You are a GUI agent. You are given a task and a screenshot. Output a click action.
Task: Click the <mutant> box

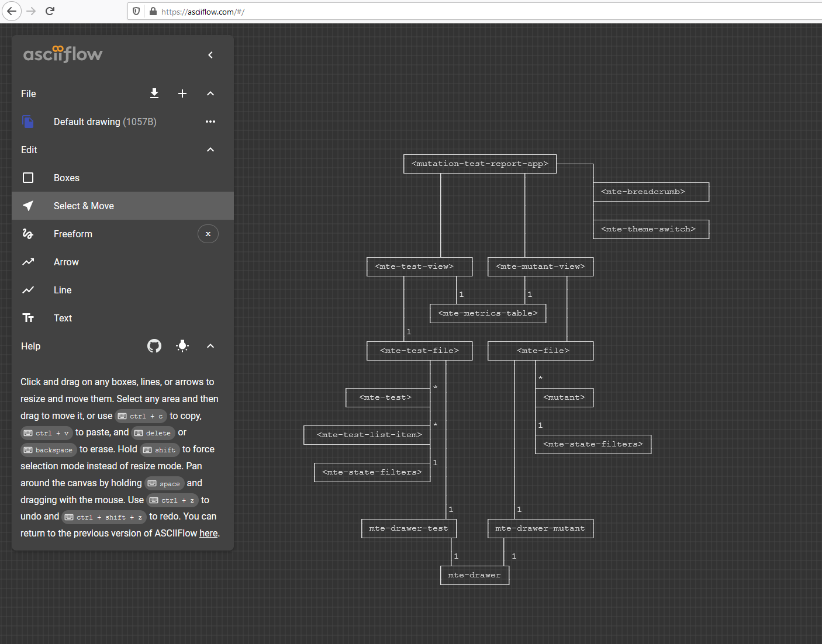coord(564,397)
